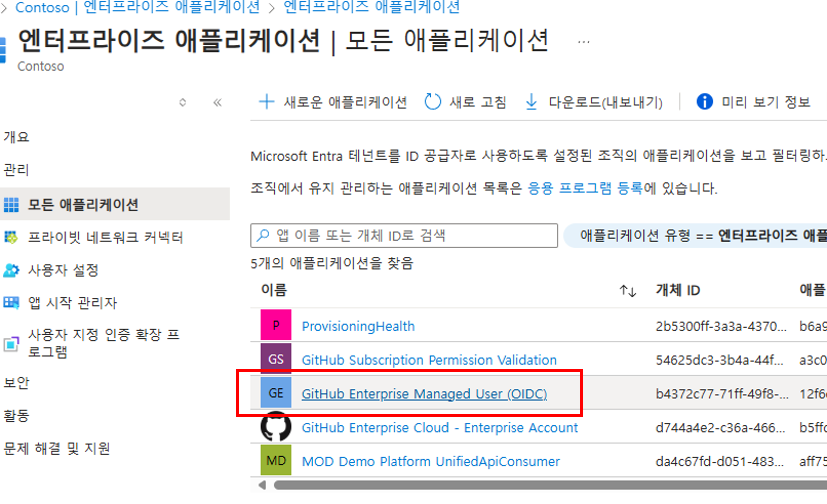Click the 모든 애플리케이션 grid icon in sidebar

click(x=11, y=204)
